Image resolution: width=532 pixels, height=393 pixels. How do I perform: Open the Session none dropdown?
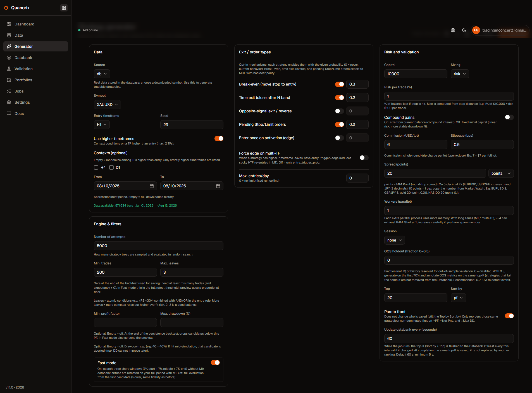click(x=395, y=240)
